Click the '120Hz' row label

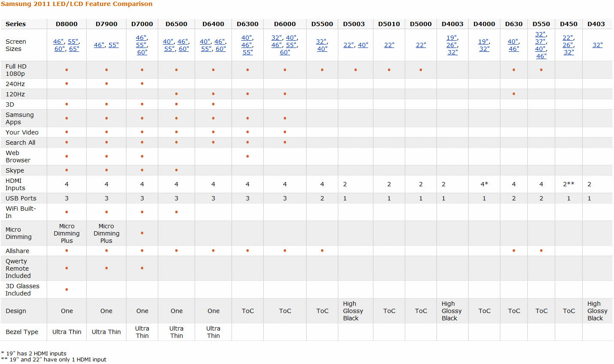coord(15,94)
